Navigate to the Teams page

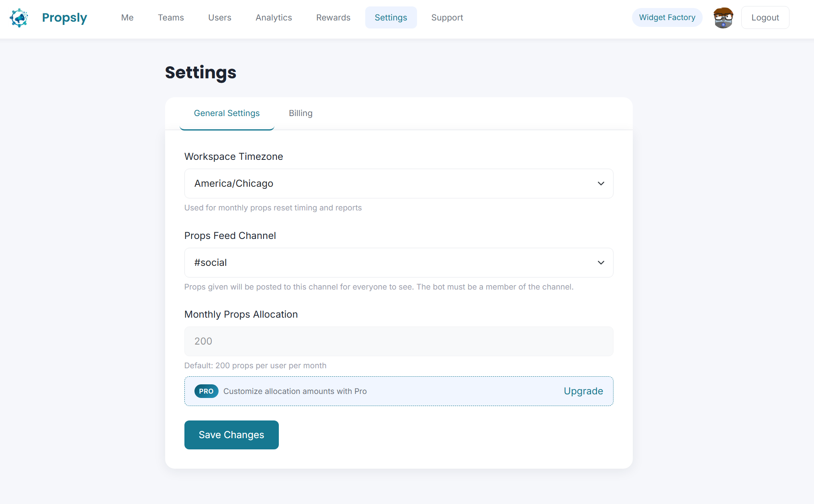171,17
